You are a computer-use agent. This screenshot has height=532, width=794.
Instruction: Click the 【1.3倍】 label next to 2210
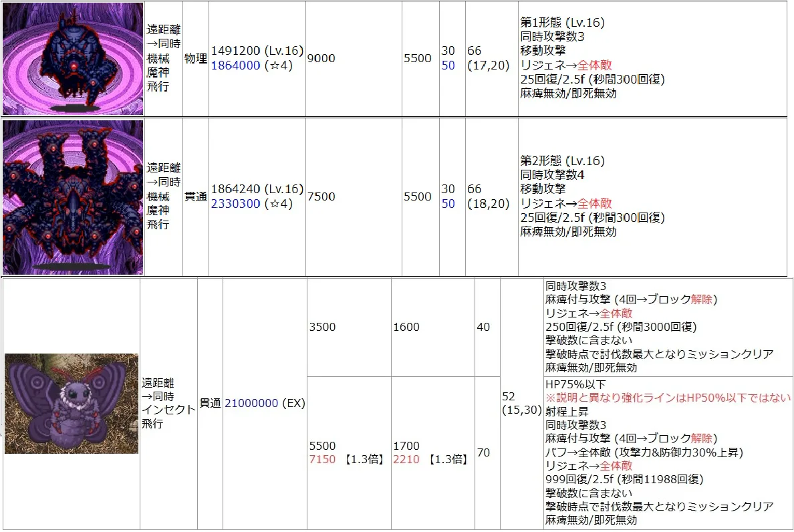pyautogui.click(x=448, y=459)
